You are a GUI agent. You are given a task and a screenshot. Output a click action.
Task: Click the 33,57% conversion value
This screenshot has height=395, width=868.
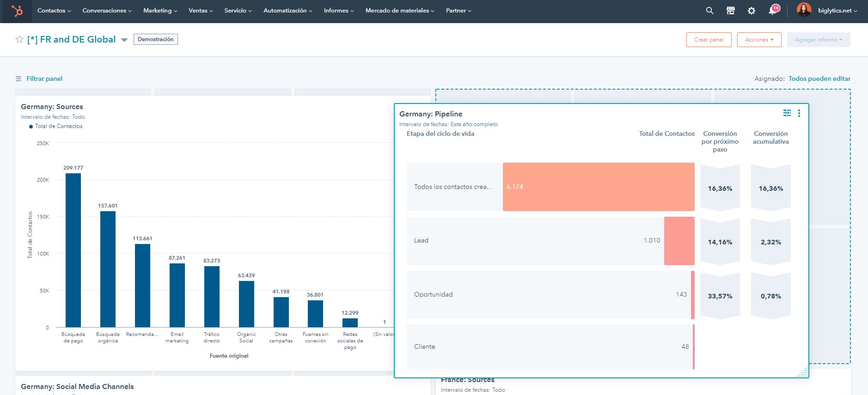click(720, 296)
